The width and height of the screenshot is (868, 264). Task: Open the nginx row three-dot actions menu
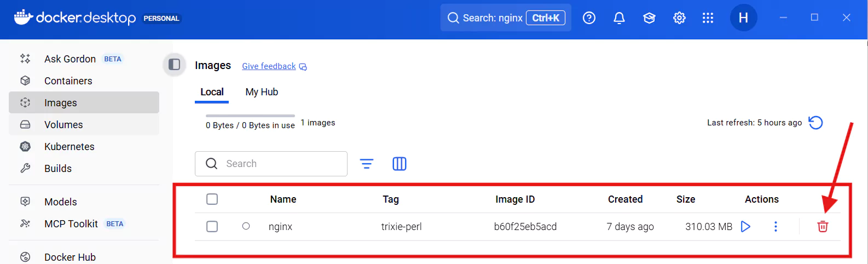tap(776, 227)
